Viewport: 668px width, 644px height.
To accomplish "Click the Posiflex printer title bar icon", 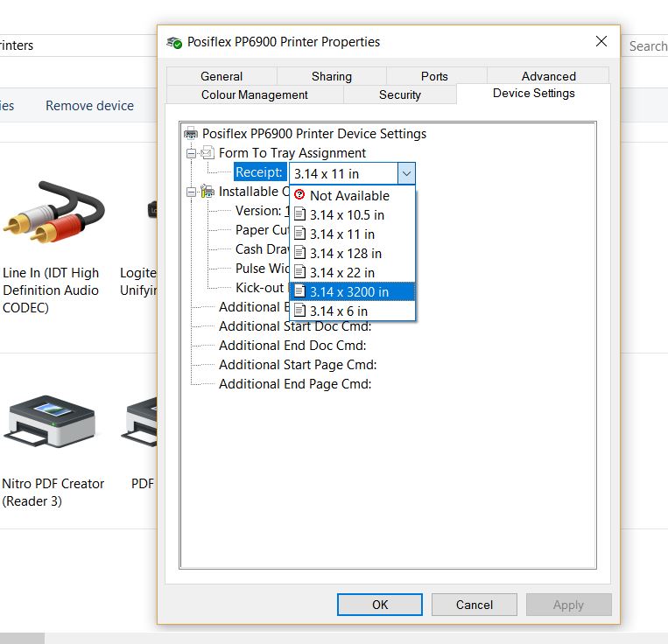I will 174,42.
